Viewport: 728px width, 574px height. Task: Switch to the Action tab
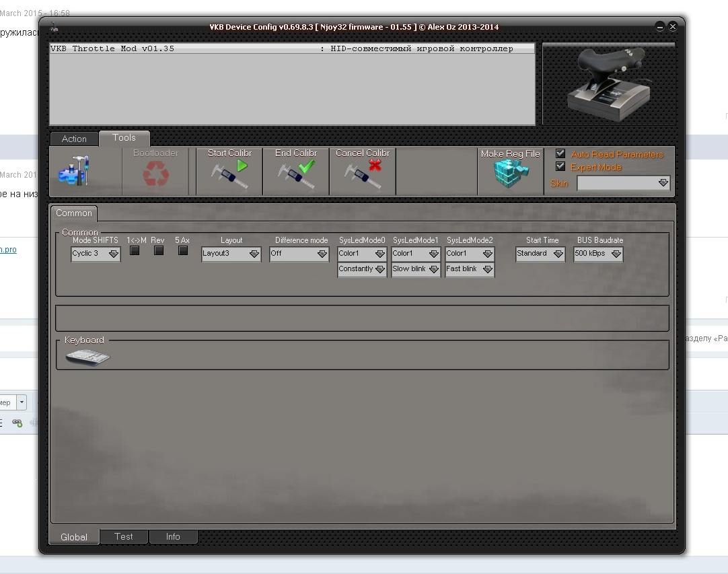pyautogui.click(x=74, y=139)
